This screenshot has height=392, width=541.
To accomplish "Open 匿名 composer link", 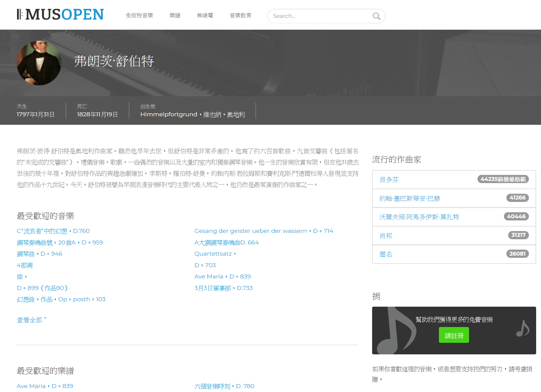I will tap(386, 254).
